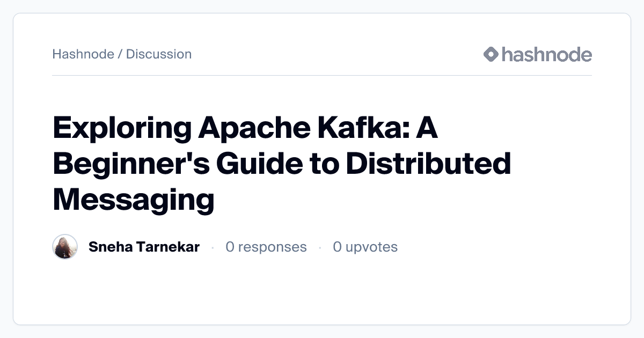This screenshot has height=338, width=644.
Task: Open the 0 responses count
Action: point(266,247)
